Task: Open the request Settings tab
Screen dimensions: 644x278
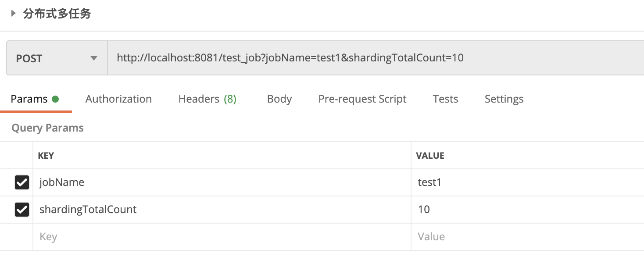Action: pos(504,99)
